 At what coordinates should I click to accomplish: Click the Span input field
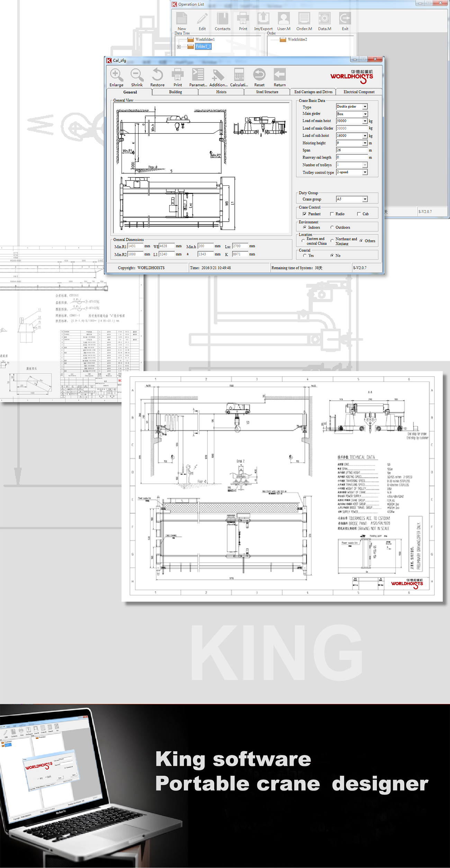(x=352, y=150)
